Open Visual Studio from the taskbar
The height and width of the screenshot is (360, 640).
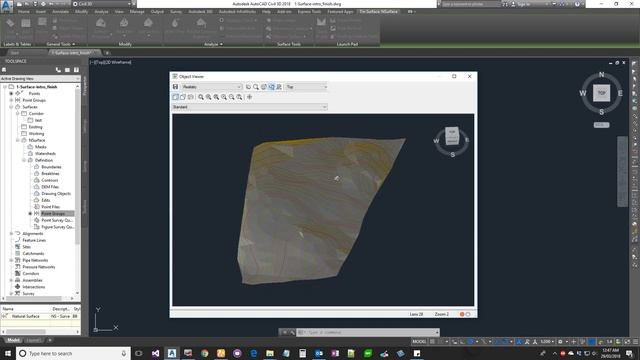click(156, 353)
